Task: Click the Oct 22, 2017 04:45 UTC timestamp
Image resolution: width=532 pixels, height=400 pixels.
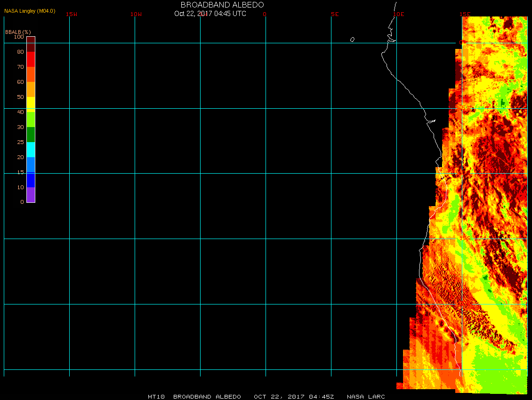Action: [210, 14]
